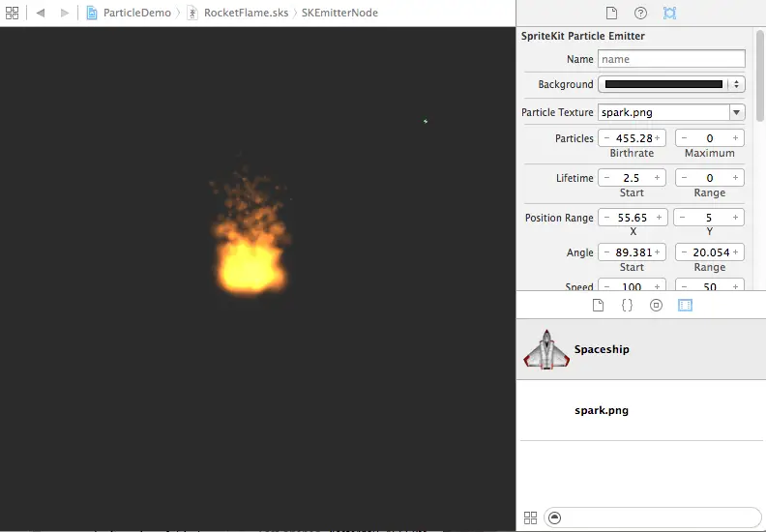
Task: Show the File inspector
Action: click(611, 13)
